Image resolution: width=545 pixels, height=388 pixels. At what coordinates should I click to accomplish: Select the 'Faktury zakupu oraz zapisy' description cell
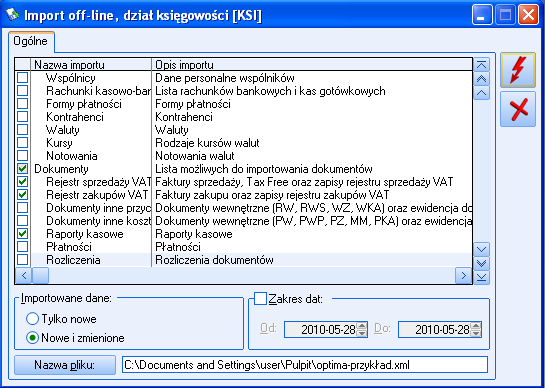[312, 195]
